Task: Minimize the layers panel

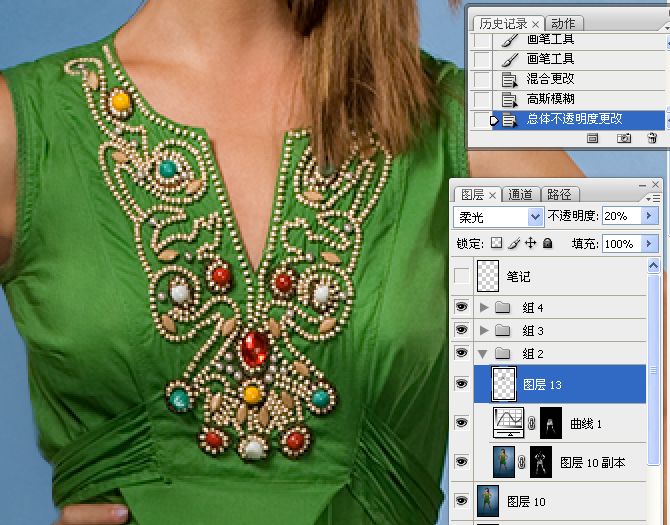Action: tap(642, 185)
